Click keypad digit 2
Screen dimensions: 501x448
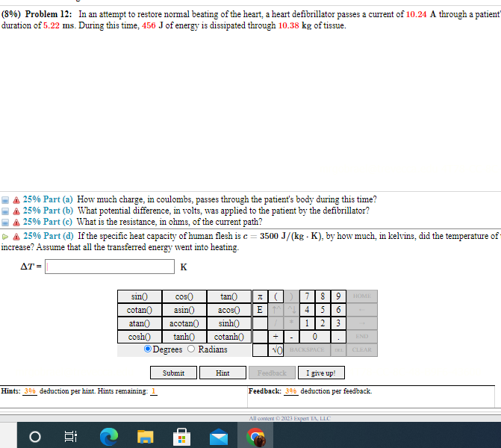point(323,323)
